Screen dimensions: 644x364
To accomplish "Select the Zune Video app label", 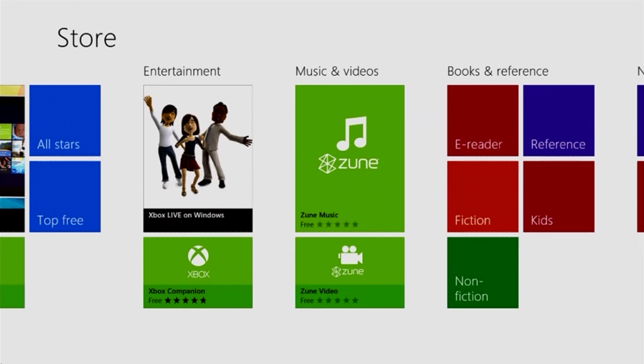I will coord(319,291).
